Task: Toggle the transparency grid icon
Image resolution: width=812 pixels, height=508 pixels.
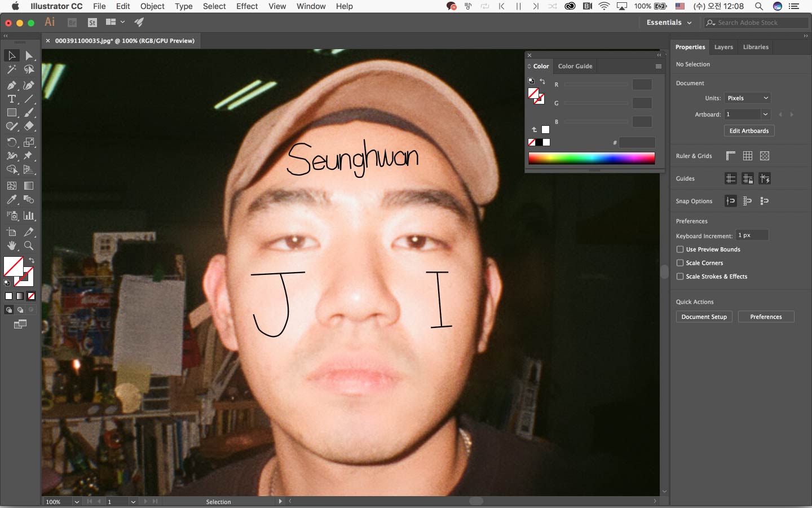Action: click(765, 156)
